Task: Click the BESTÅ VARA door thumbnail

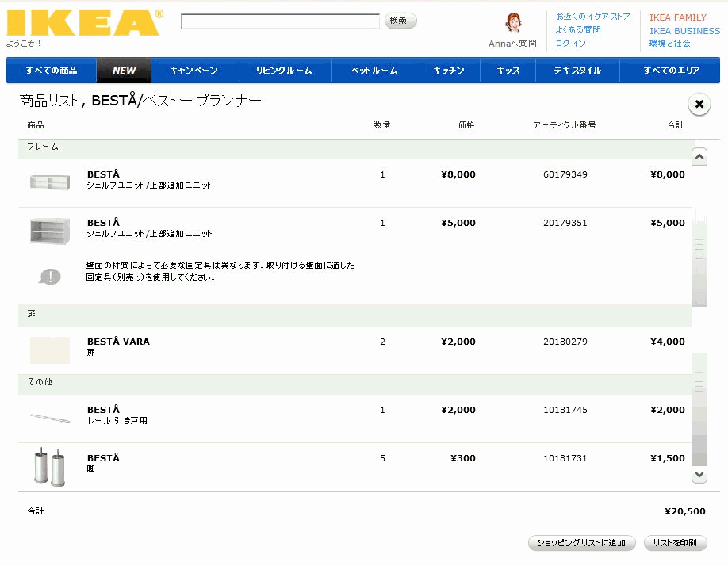Action: pyautogui.click(x=50, y=350)
